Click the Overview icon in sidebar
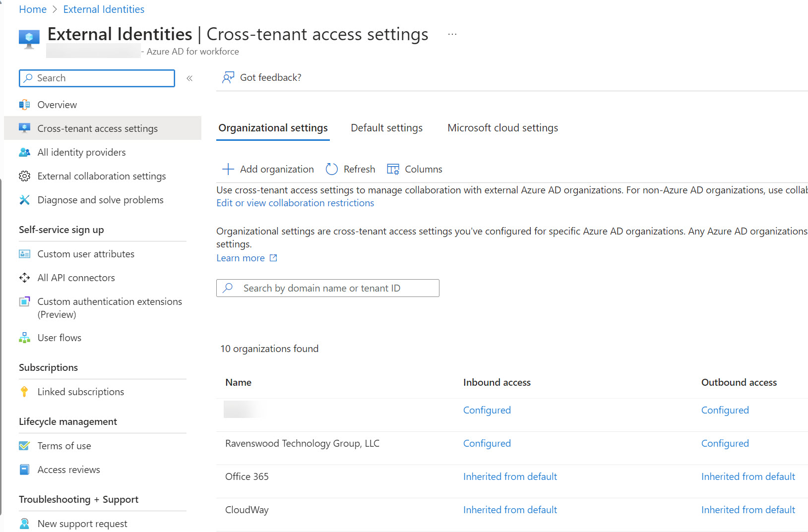This screenshot has width=808, height=532. click(x=24, y=105)
